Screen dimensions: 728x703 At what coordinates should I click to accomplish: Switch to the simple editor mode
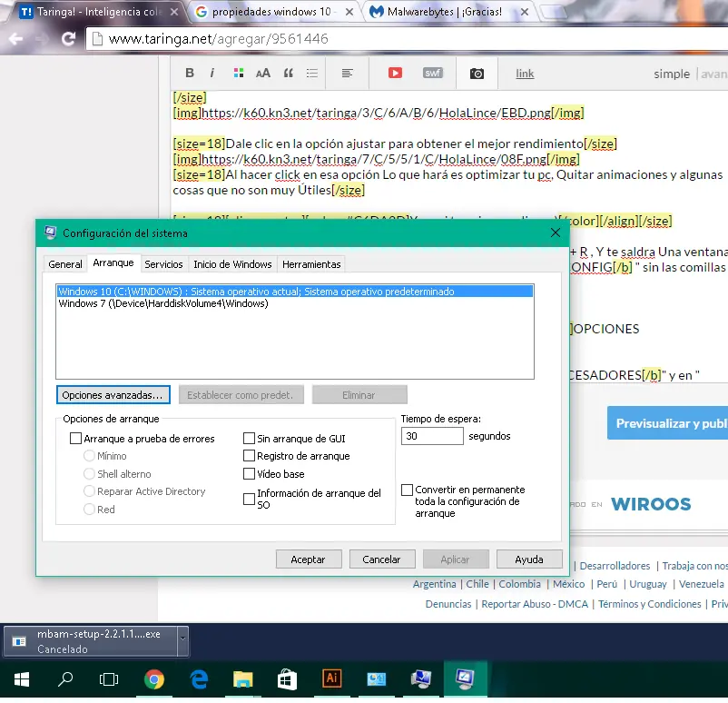coord(672,74)
